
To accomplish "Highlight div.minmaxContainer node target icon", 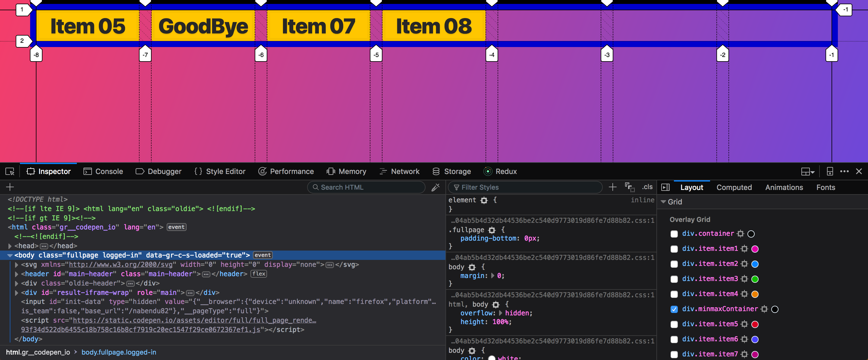I will pyautogui.click(x=764, y=309).
